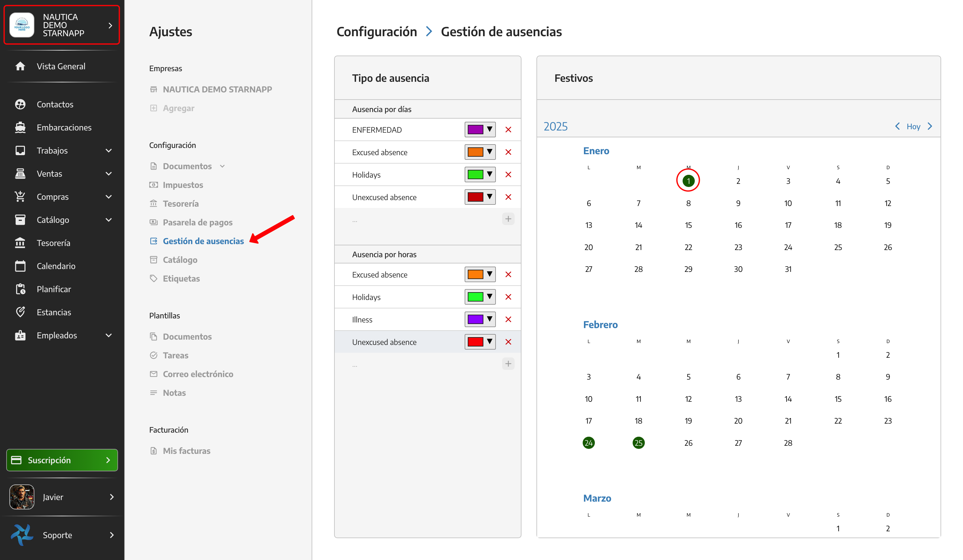Go to next year in Festivos

tap(930, 126)
